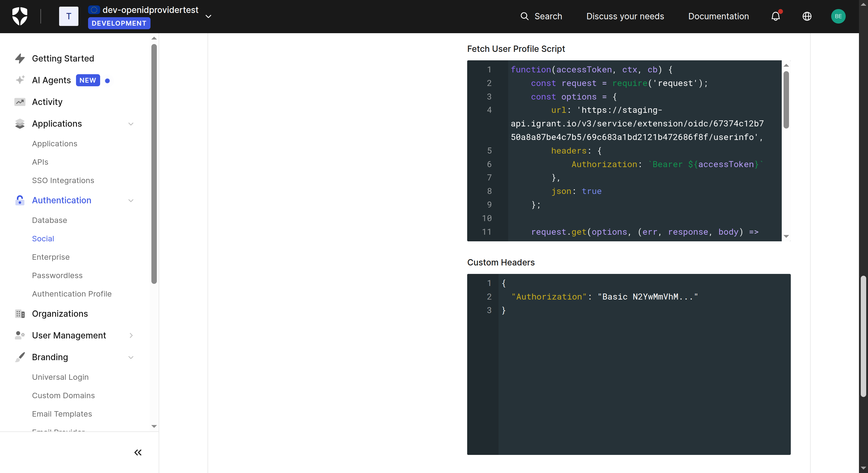The width and height of the screenshot is (868, 473).
Task: Click the Branding brush icon
Action: 20,357
